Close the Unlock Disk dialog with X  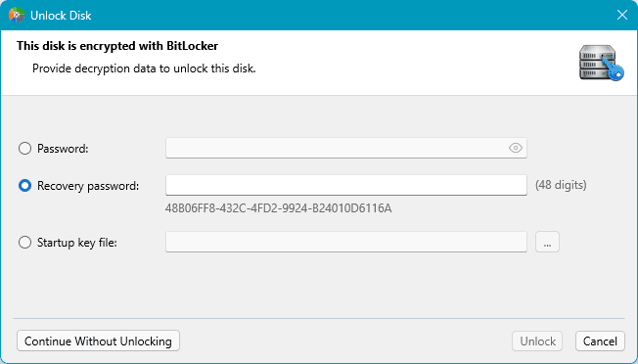click(621, 15)
